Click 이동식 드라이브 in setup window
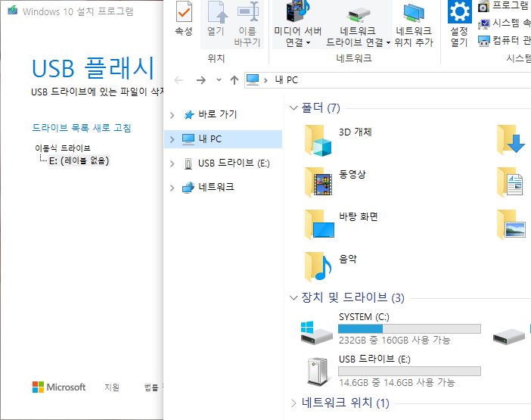This screenshot has height=420, width=531. tap(63, 148)
